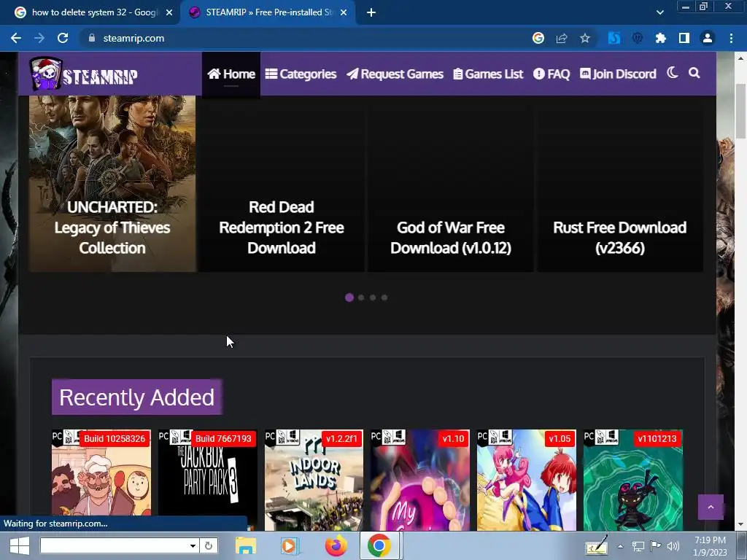The image size is (747, 560).
Task: Click the taskbar address refresh button
Action: click(x=209, y=545)
